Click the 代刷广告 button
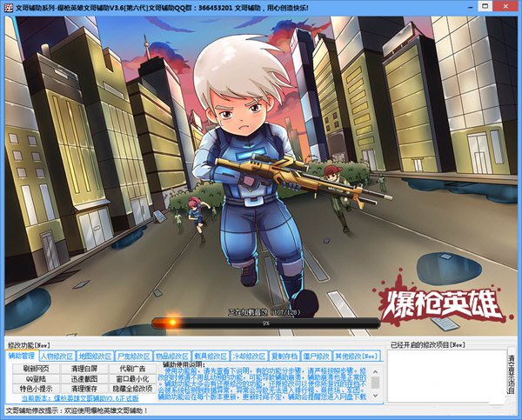The image size is (522, 420). click(x=133, y=369)
